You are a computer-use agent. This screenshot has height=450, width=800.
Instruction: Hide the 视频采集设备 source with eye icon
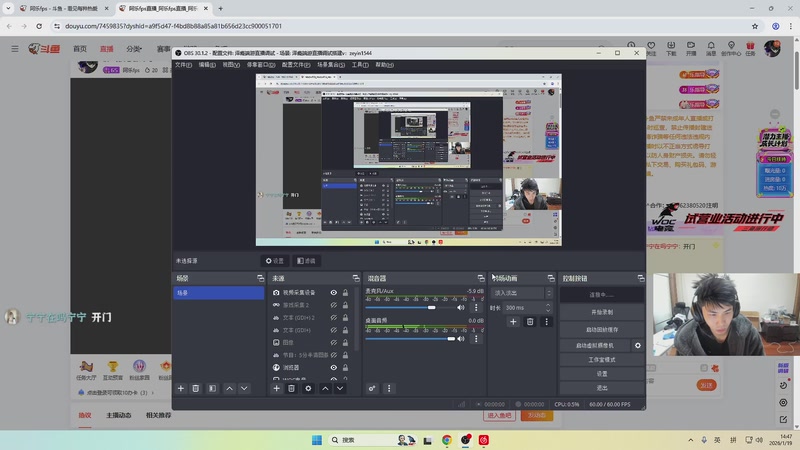click(x=333, y=293)
